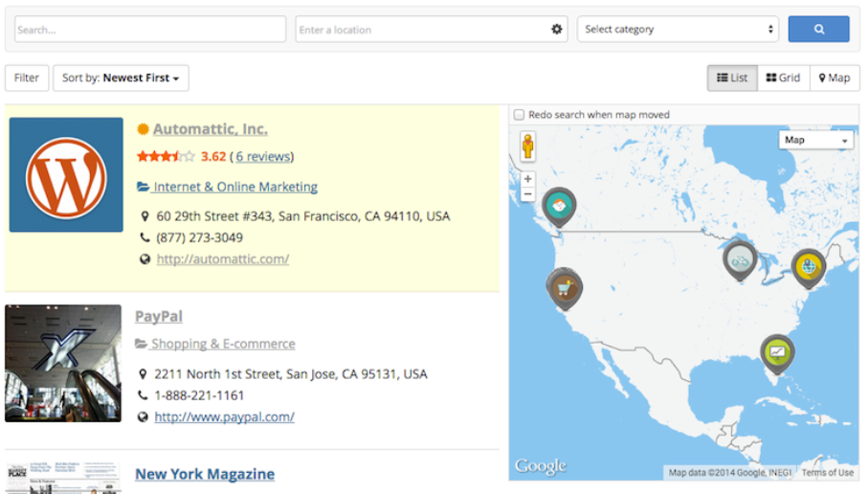The width and height of the screenshot is (868, 494).
Task: Click the 3.62 rating score
Action: coord(213,157)
